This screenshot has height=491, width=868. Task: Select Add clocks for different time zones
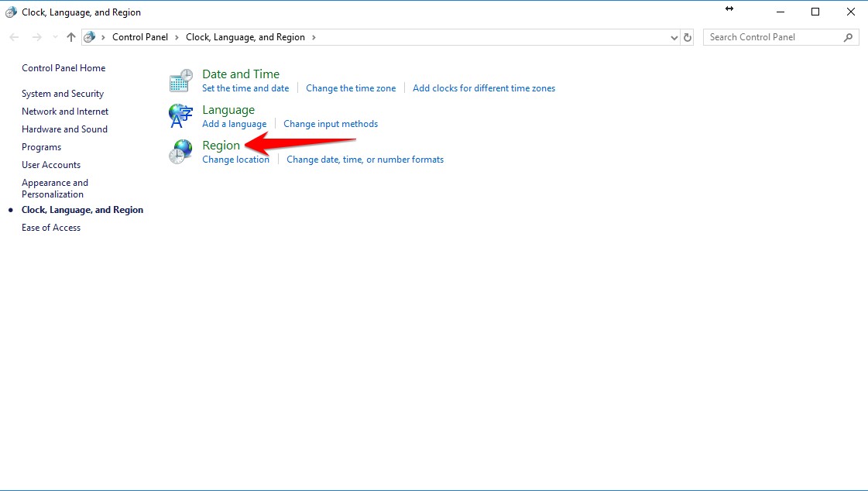[484, 88]
